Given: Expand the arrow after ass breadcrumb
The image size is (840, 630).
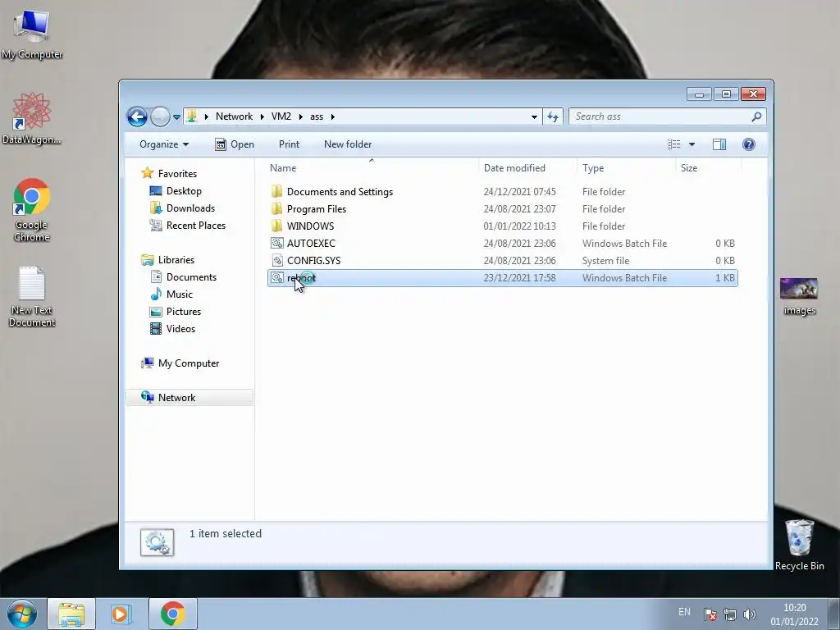Looking at the screenshot, I should (x=333, y=116).
